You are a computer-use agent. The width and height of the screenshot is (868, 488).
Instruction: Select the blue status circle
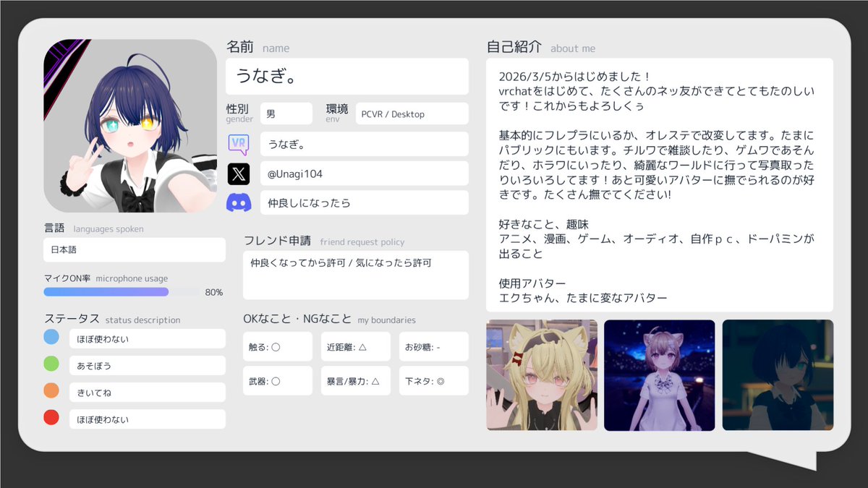pyautogui.click(x=51, y=337)
